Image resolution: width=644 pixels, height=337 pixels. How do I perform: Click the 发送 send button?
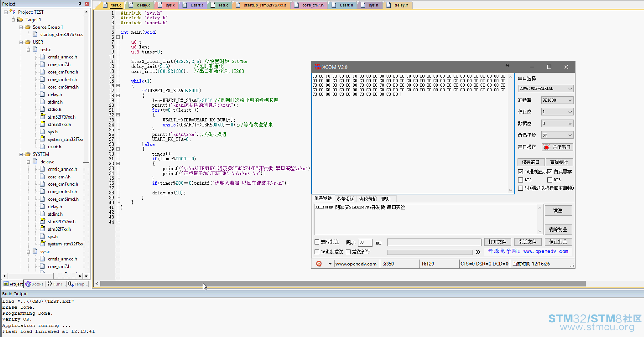(558, 211)
